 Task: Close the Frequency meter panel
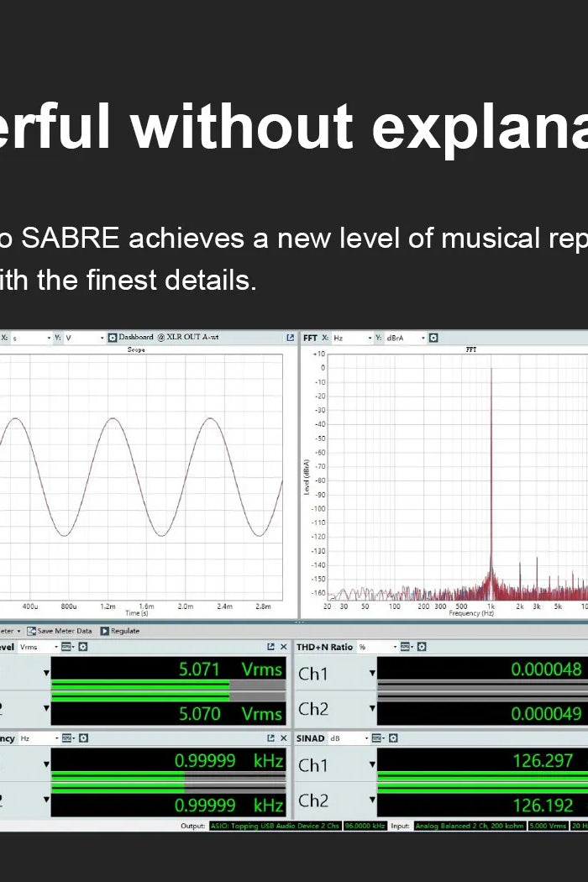283,738
